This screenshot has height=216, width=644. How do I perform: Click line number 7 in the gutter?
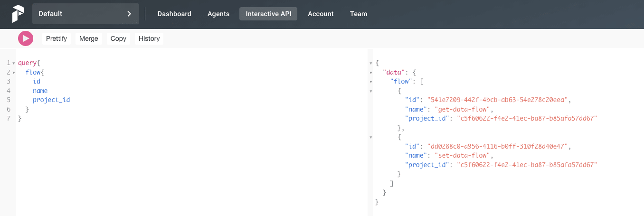click(x=9, y=119)
